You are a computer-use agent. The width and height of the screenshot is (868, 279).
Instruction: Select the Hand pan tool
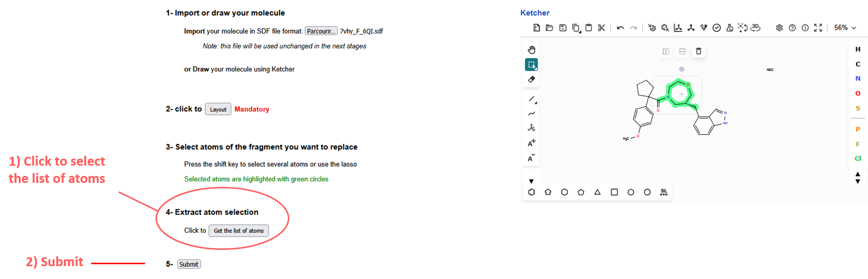(x=531, y=50)
